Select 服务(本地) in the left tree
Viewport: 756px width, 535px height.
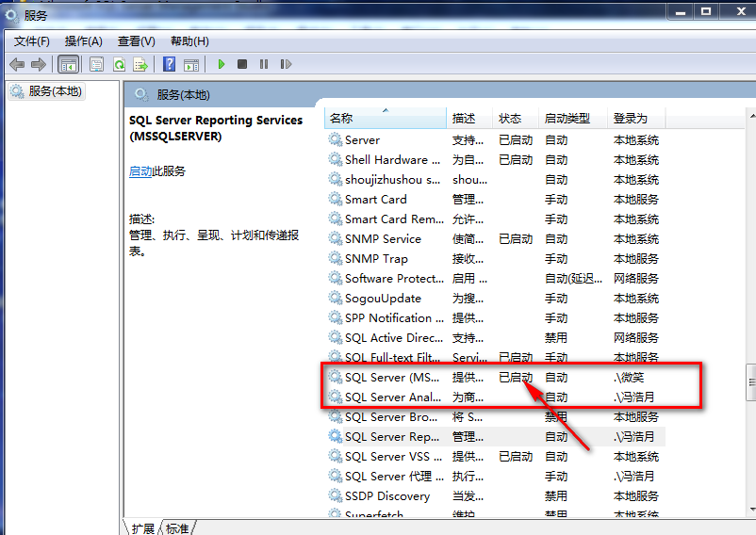point(55,91)
